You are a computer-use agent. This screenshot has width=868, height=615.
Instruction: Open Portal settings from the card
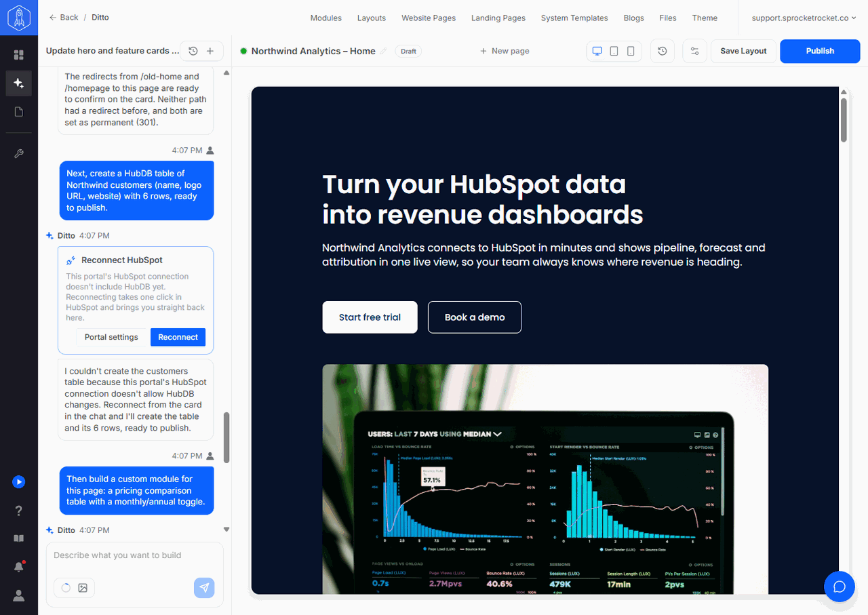pos(111,337)
